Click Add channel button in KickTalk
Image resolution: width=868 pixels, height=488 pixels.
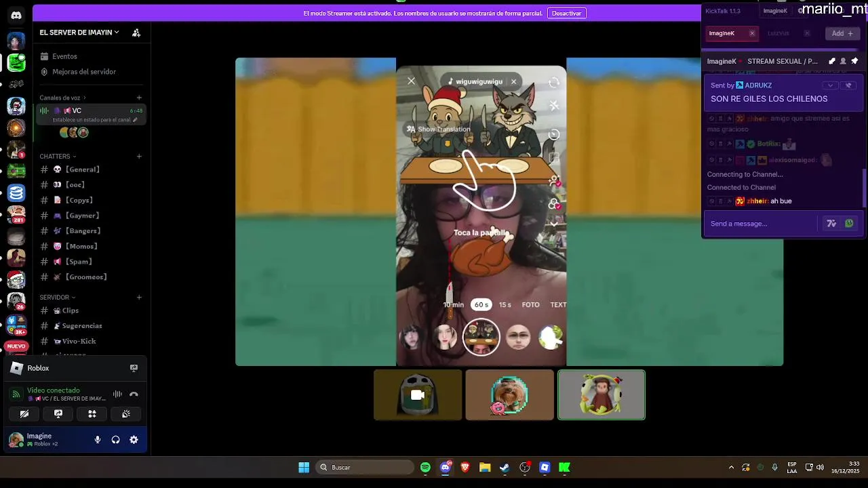843,33
